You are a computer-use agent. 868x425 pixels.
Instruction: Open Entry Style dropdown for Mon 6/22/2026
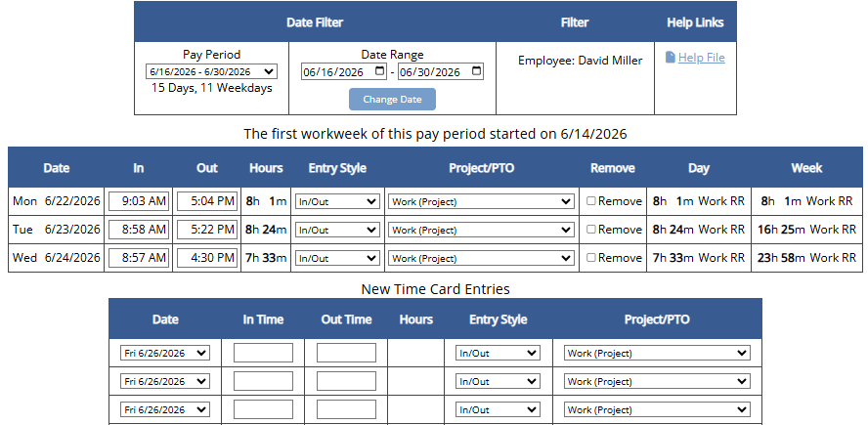337,201
